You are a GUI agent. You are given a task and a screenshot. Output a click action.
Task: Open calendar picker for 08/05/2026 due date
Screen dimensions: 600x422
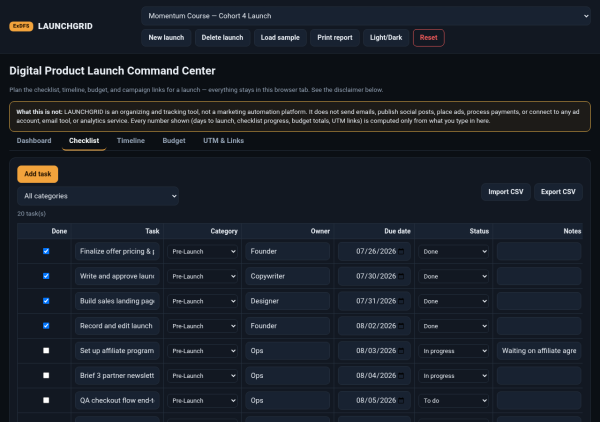coord(401,401)
